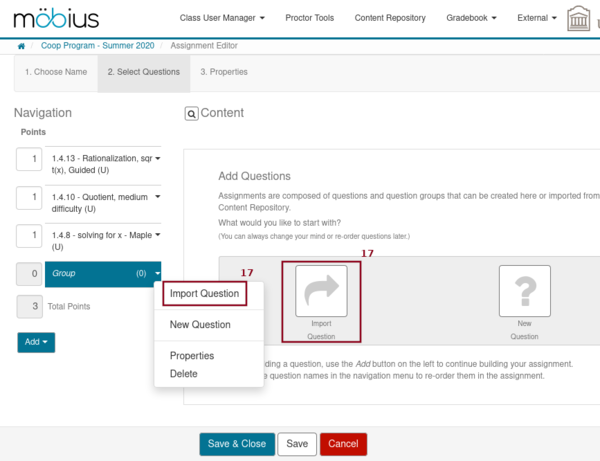Select Properties in the Group menu
The image size is (600, 461).
(x=192, y=355)
